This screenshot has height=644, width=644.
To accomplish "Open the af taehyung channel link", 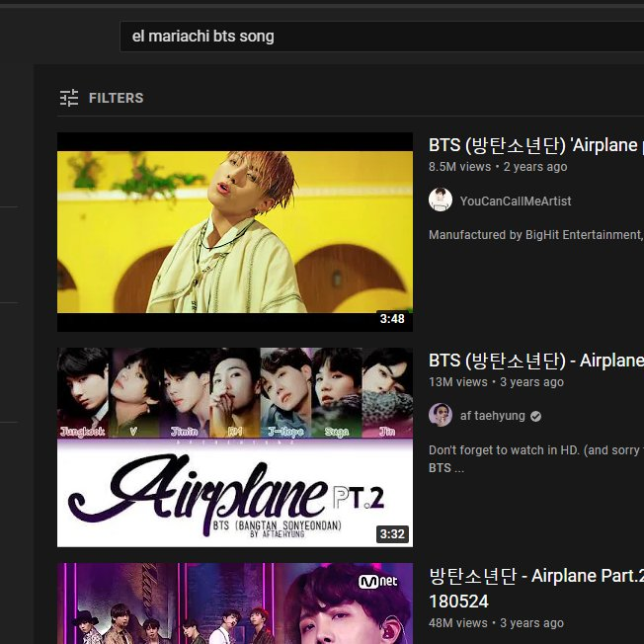I will [493, 416].
